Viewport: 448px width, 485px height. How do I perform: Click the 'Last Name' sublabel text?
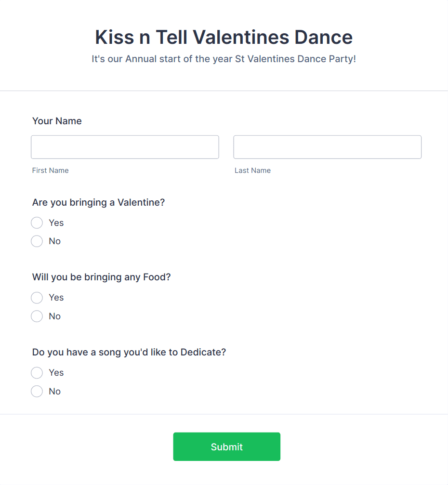tap(252, 170)
